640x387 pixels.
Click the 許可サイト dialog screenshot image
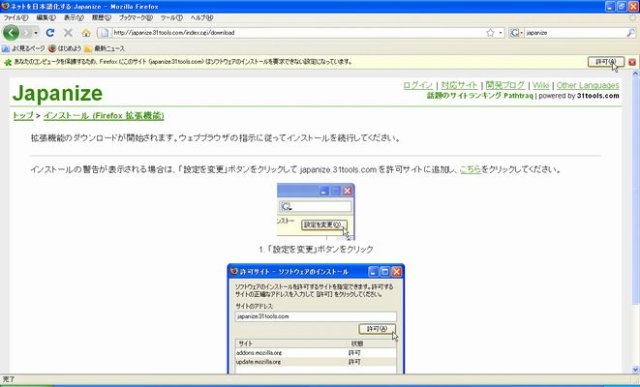pos(316,319)
